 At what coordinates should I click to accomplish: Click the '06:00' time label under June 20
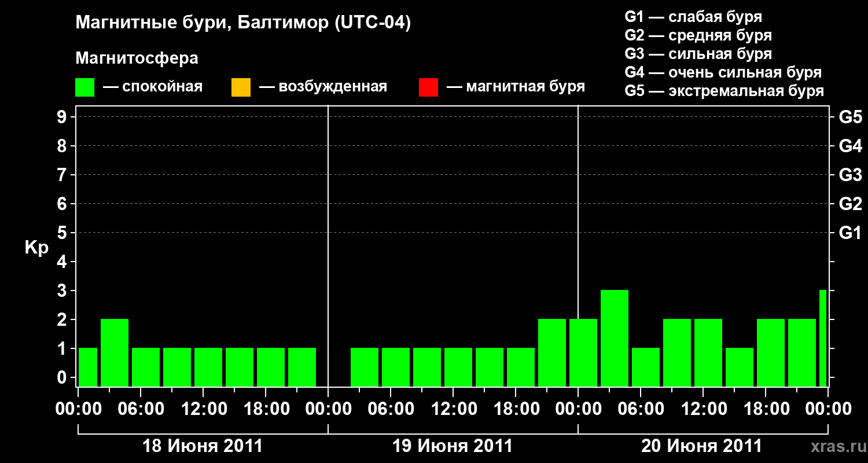pos(641,409)
